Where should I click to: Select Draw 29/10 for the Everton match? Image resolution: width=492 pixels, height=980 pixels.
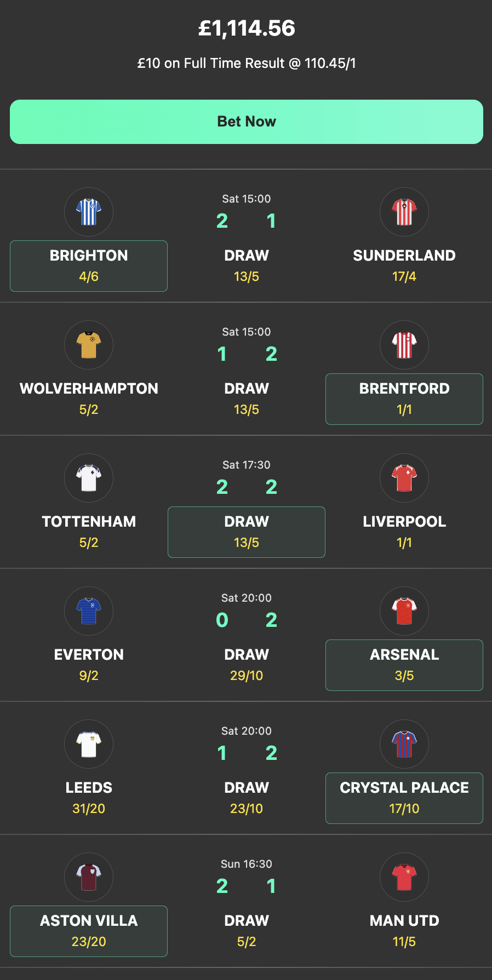(246, 665)
